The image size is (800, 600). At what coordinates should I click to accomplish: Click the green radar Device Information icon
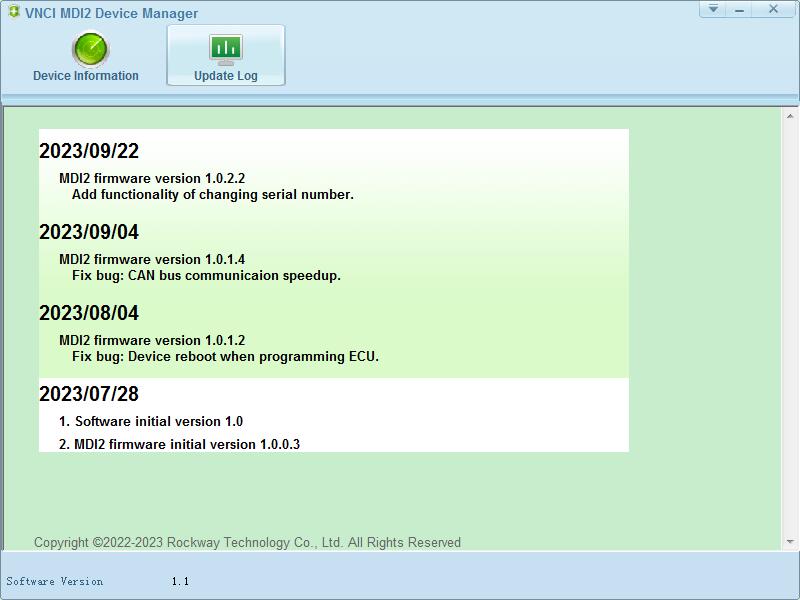coord(90,49)
